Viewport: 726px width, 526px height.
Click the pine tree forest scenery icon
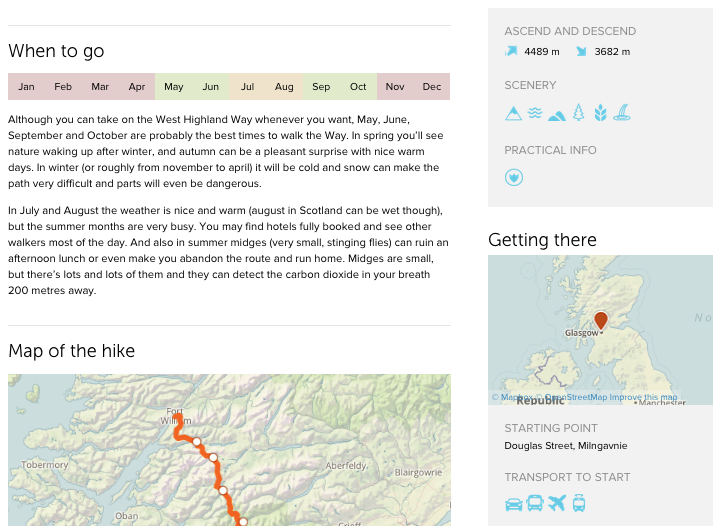[578, 113]
